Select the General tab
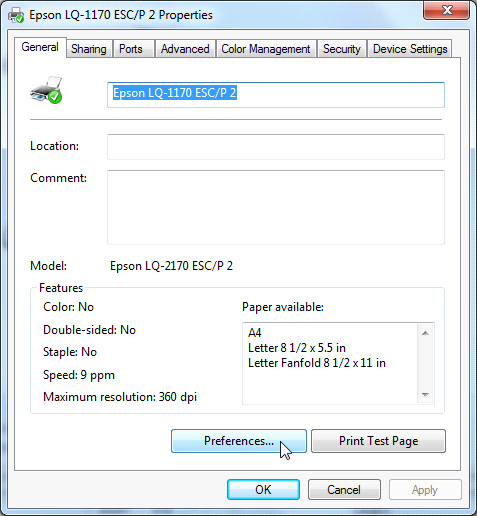 coord(40,47)
